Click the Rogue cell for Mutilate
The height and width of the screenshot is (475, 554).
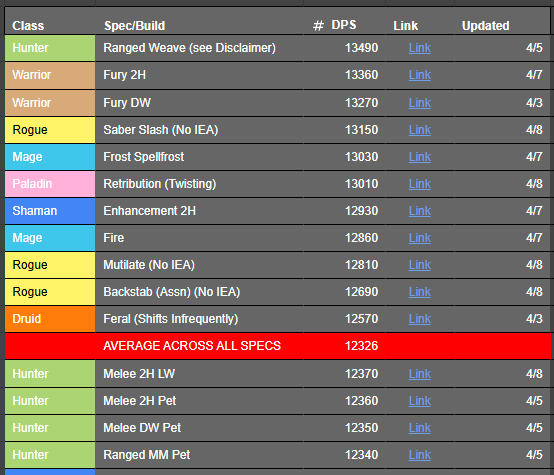point(50,265)
